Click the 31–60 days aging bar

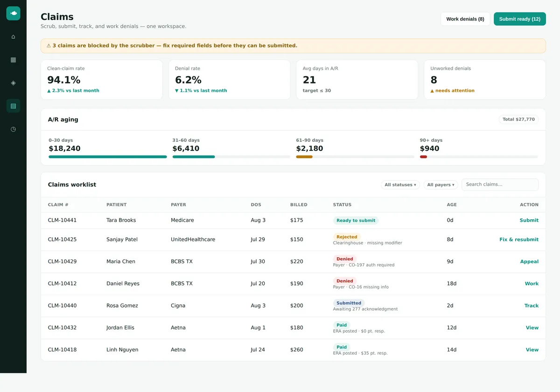point(231,157)
